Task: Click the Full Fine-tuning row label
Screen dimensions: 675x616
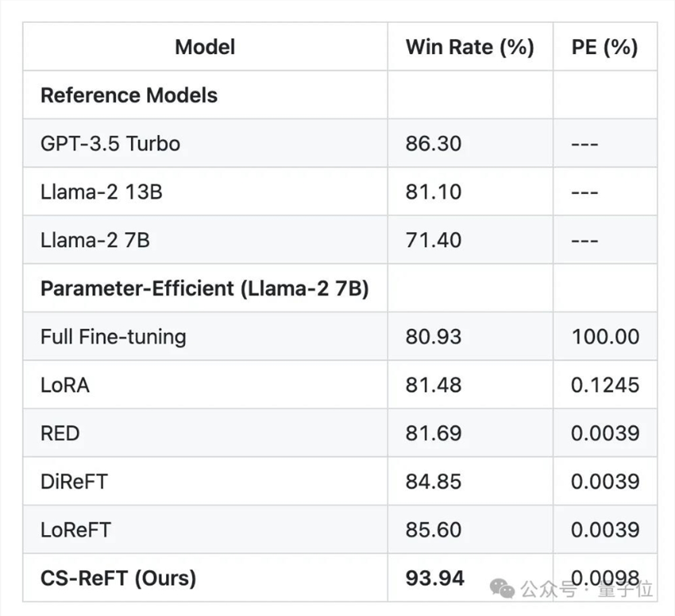Action: click(113, 336)
